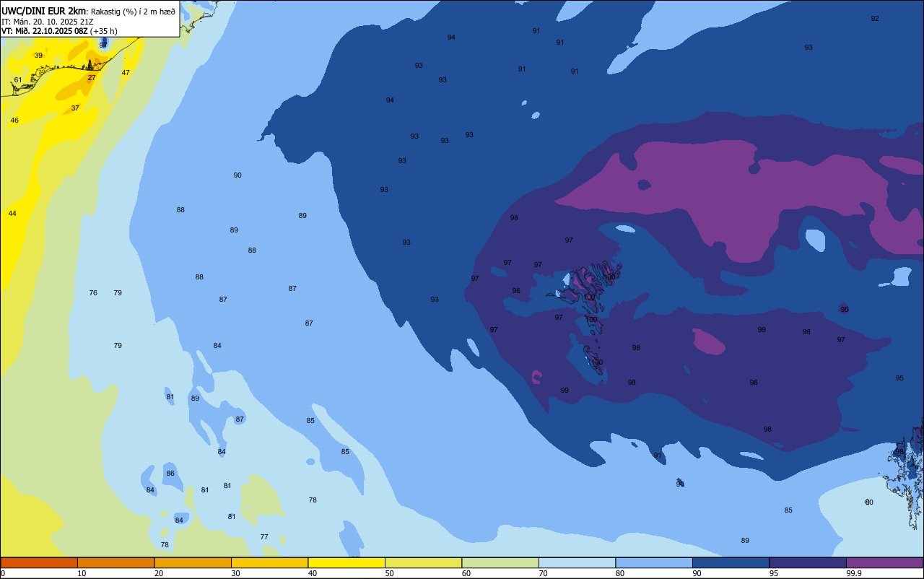Click the legend tick label '50'

coord(389,573)
